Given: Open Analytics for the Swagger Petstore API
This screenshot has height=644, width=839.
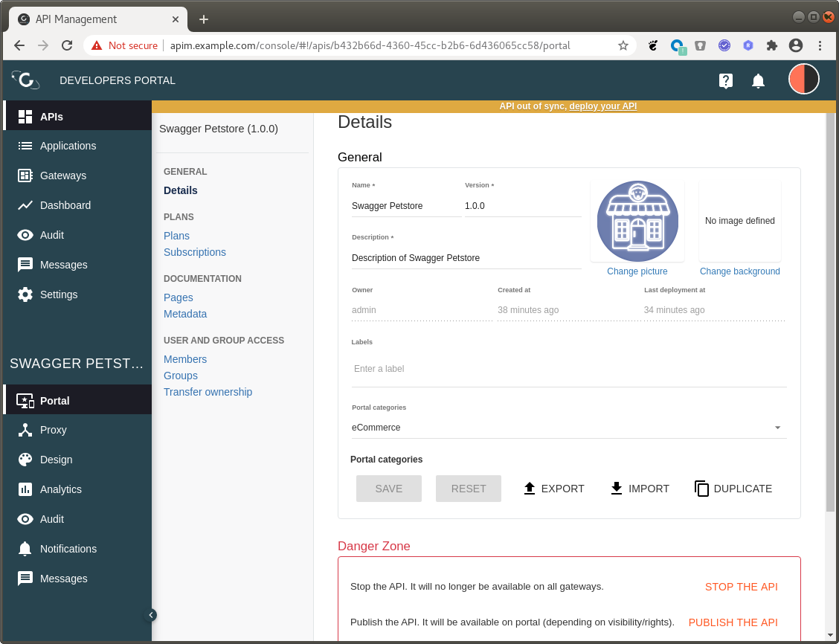Looking at the screenshot, I should tap(62, 489).
